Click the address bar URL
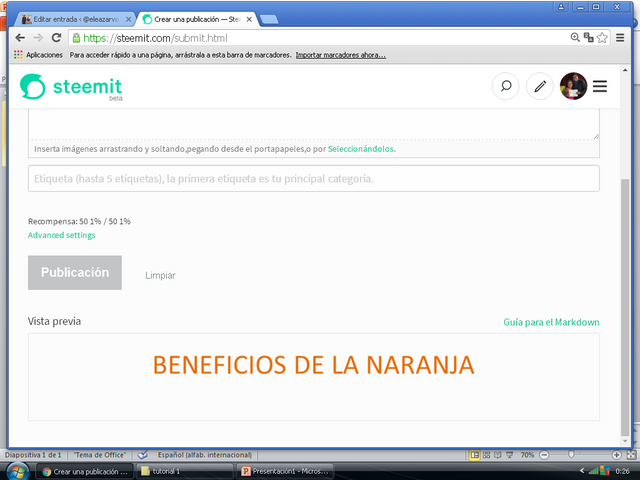Image resolution: width=640 pixels, height=480 pixels. click(x=156, y=38)
